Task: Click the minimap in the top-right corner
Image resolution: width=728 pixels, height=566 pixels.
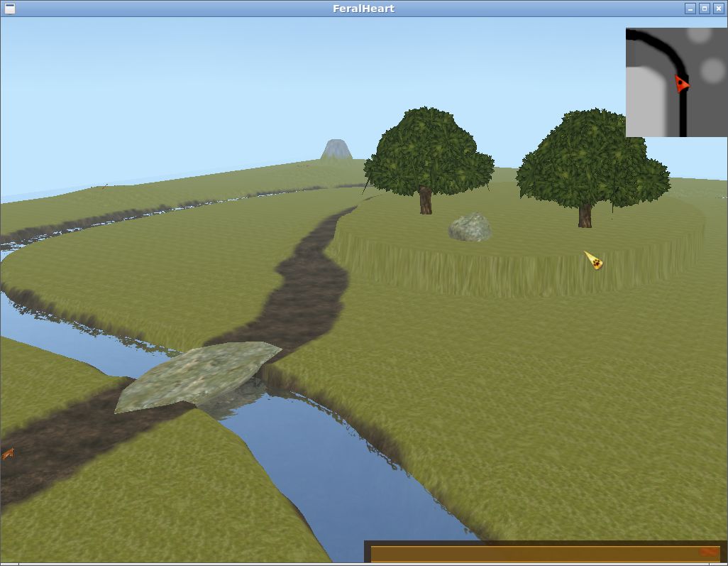Action: pos(676,82)
